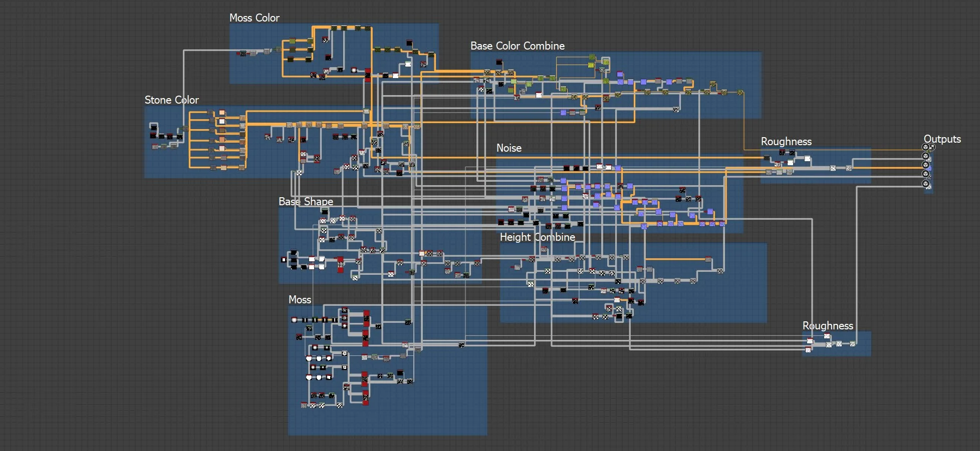Select the green-header node ending the lower Roughness frame
This screenshot has width=980, height=451.
(x=853, y=343)
